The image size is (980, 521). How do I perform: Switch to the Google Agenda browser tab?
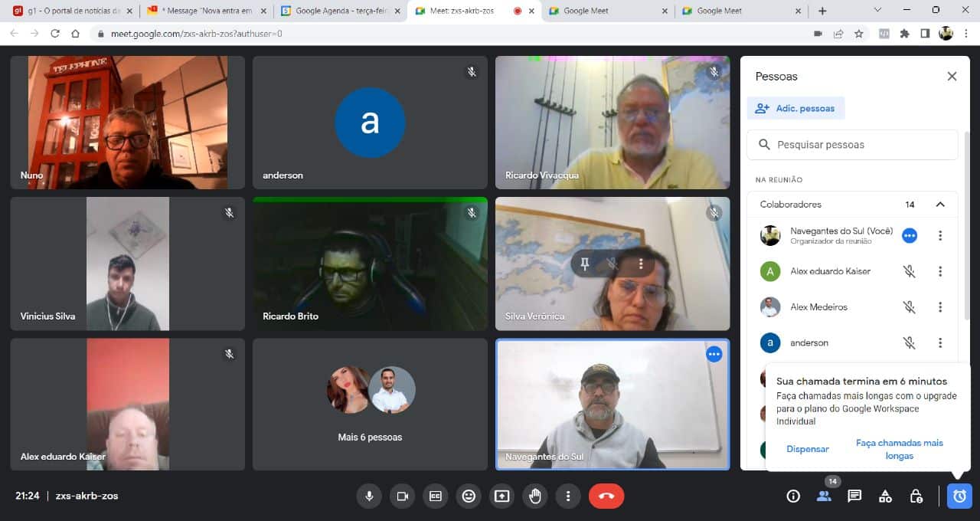[x=339, y=11]
